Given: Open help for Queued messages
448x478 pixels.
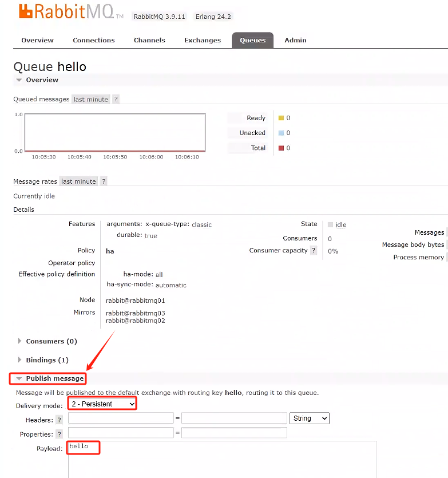Looking at the screenshot, I should 116,99.
